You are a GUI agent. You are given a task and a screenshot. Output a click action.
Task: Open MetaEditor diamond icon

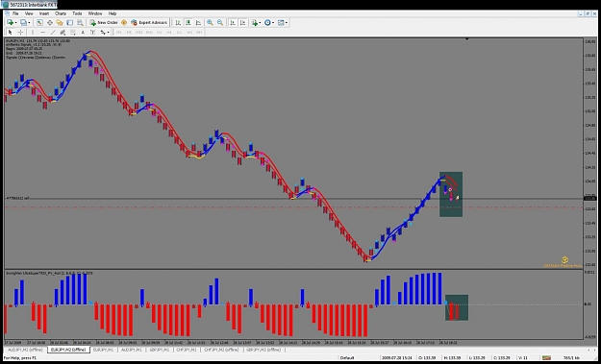point(124,23)
